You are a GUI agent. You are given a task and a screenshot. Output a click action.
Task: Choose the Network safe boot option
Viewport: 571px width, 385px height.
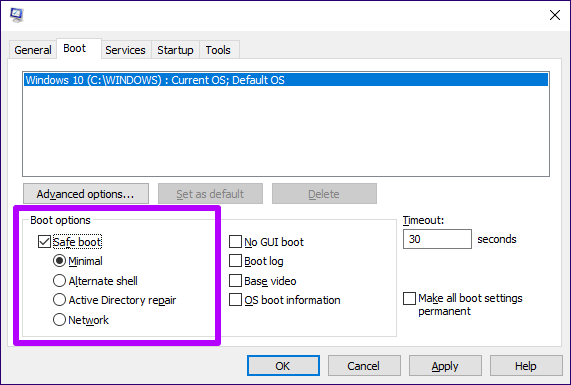click(59, 320)
